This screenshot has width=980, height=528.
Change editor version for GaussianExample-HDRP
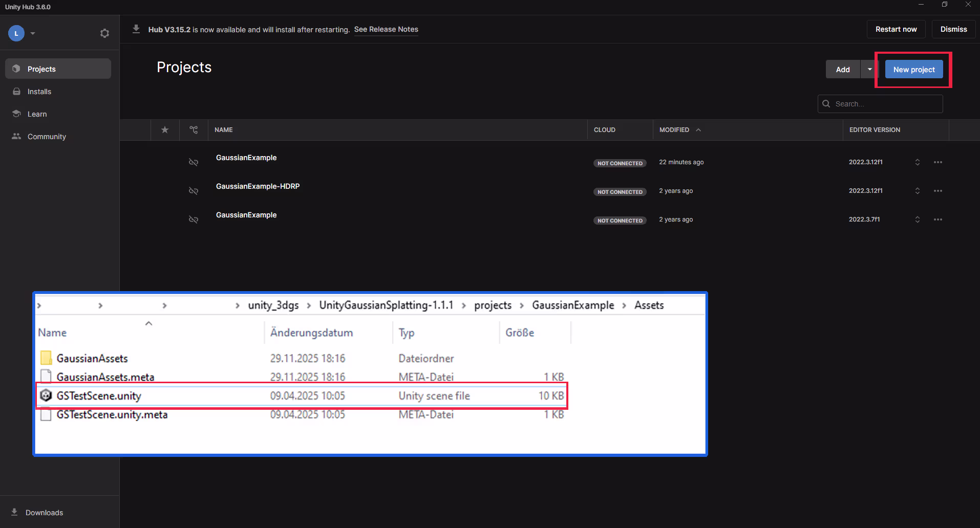click(917, 191)
